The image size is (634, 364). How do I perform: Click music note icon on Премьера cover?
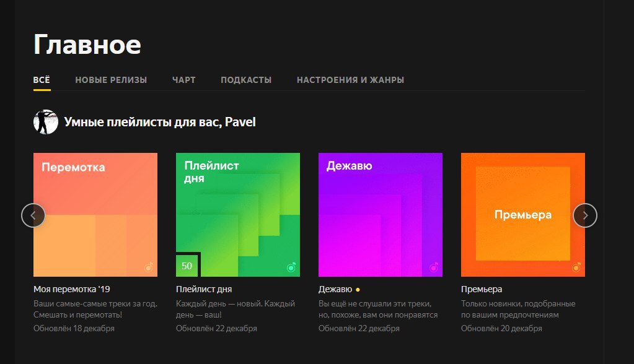point(576,267)
